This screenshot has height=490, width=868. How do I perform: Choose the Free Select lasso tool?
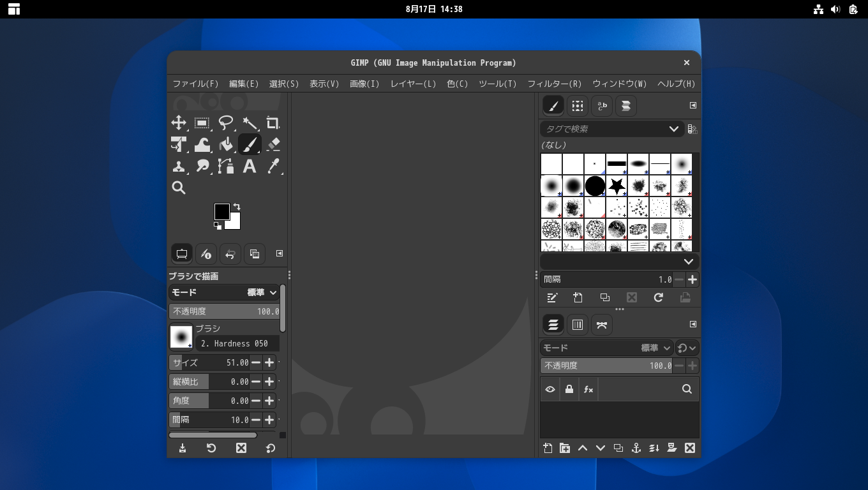point(226,122)
